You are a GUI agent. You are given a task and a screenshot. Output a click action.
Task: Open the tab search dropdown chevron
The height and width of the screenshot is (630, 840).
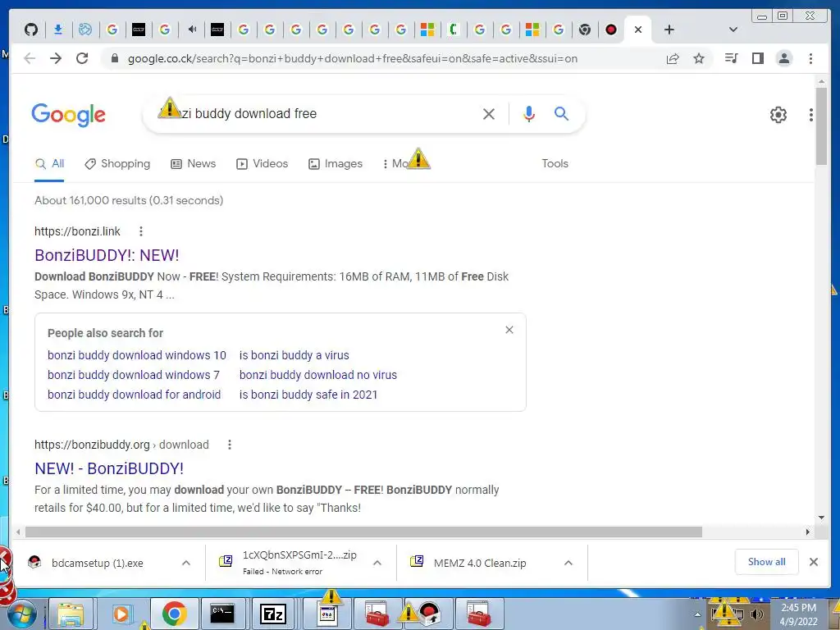(733, 30)
